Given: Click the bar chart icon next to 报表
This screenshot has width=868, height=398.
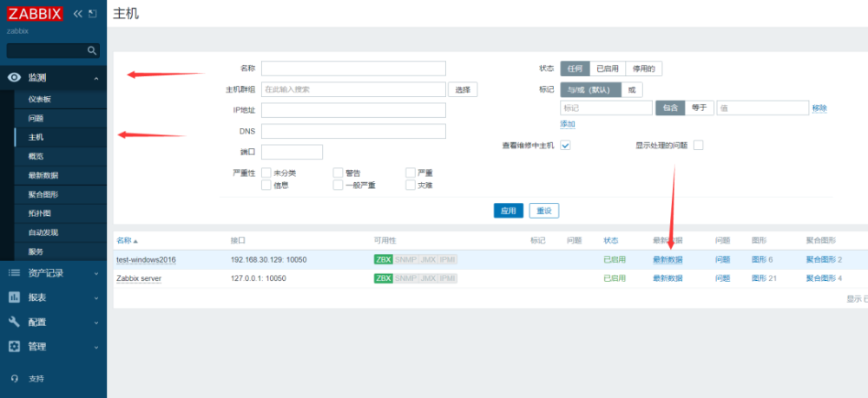Looking at the screenshot, I should pyautogui.click(x=15, y=297).
